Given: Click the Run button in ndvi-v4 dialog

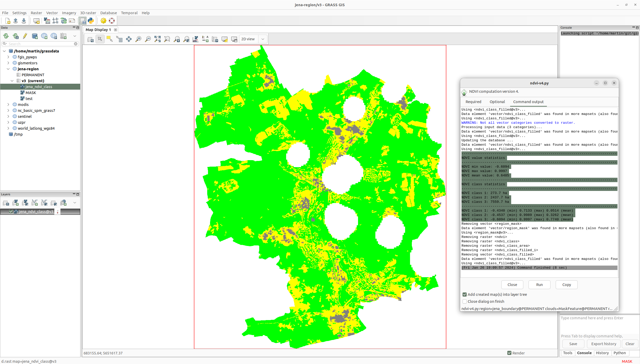Looking at the screenshot, I should 539,284.
